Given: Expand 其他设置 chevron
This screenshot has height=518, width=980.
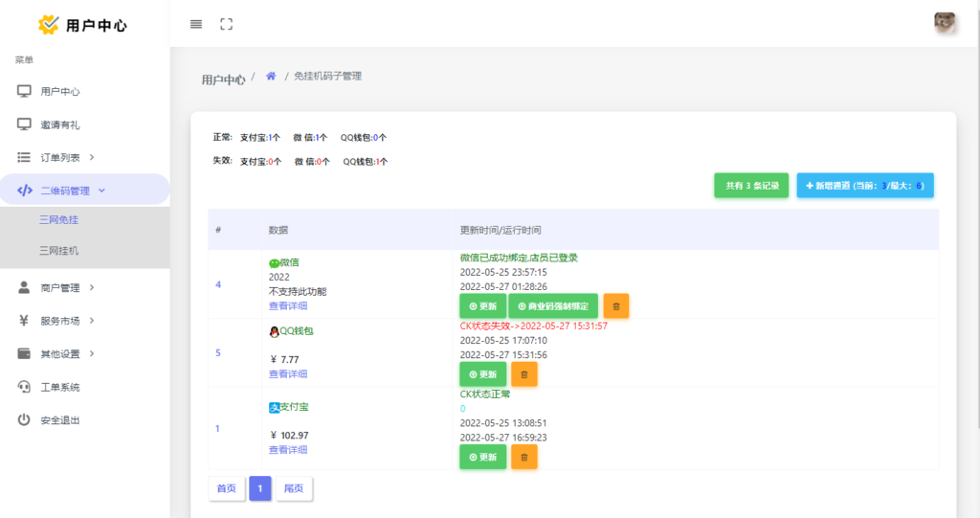Looking at the screenshot, I should [92, 353].
